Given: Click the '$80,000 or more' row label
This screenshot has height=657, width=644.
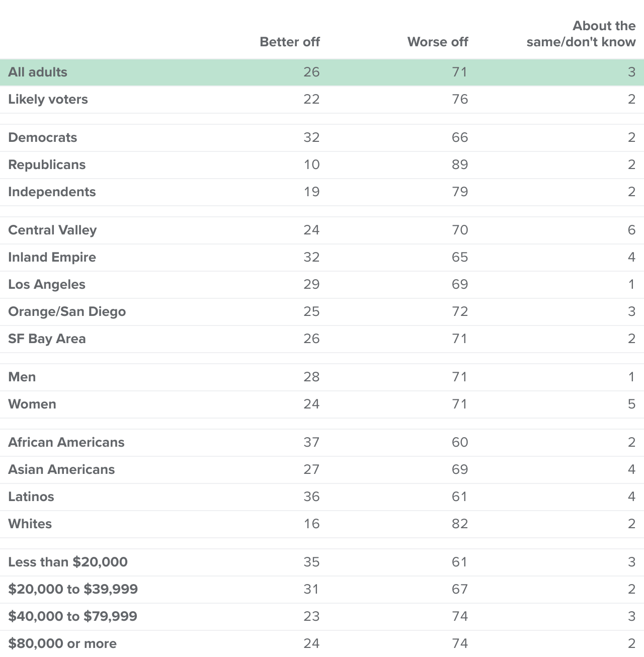Looking at the screenshot, I should point(62,643).
